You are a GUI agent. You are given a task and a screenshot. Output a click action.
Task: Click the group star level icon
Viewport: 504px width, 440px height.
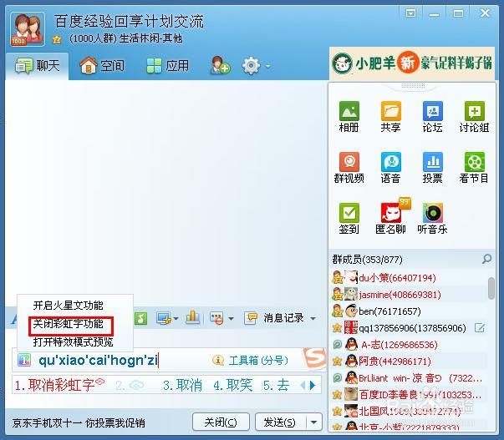(57, 39)
